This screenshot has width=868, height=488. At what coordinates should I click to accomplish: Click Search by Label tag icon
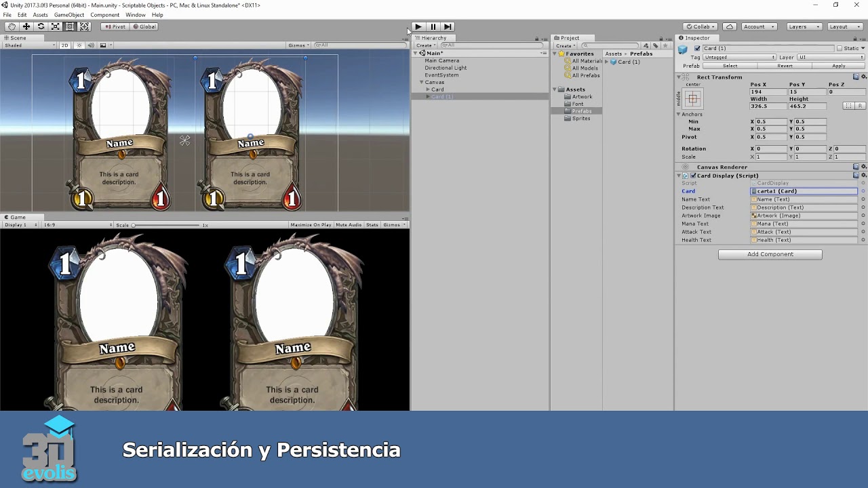tap(656, 45)
